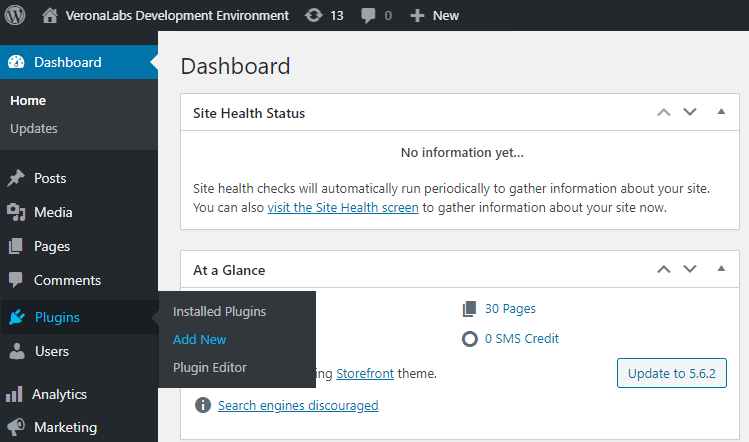Viewport: 749px width, 442px height.
Task: Open Search engines discouraged link
Action: click(298, 406)
